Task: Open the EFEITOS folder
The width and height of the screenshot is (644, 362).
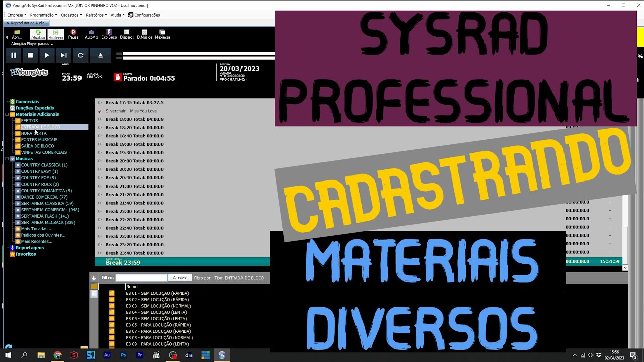Action: coord(29,121)
